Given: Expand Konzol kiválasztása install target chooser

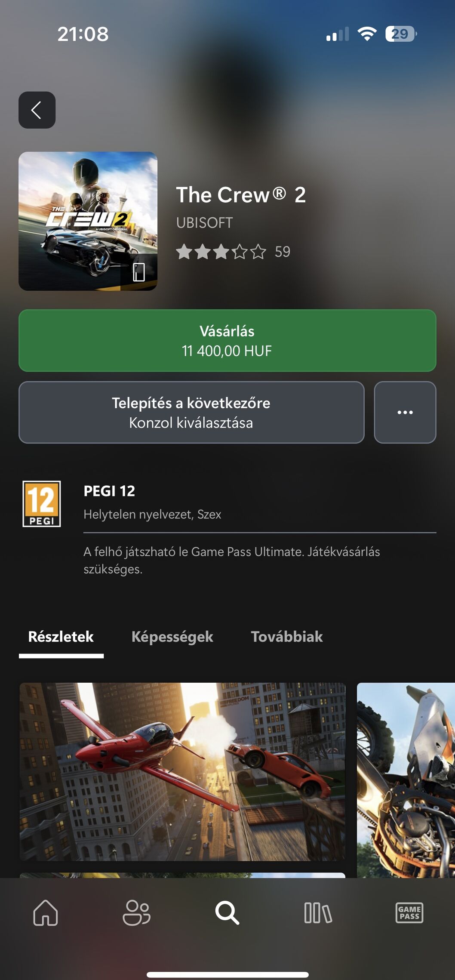Looking at the screenshot, I should pyautogui.click(x=191, y=412).
